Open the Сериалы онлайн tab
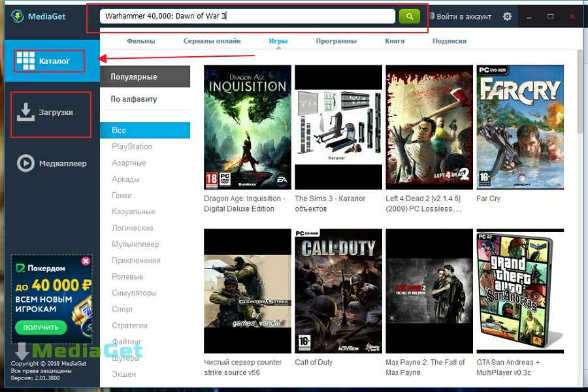 pyautogui.click(x=212, y=41)
